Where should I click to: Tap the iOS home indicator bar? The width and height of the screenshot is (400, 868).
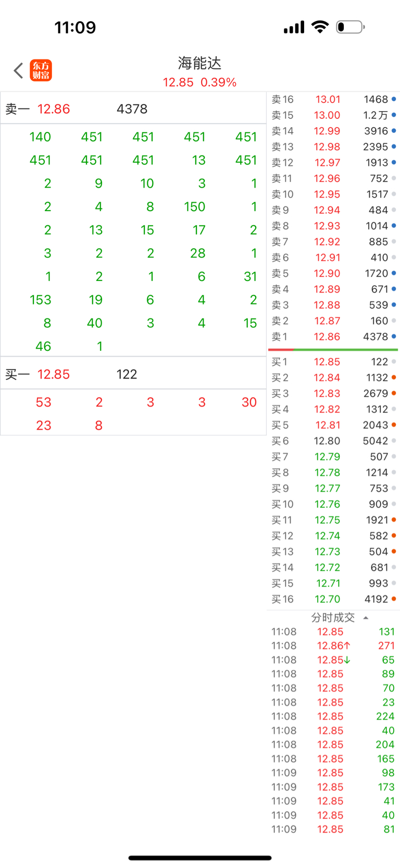[200, 858]
